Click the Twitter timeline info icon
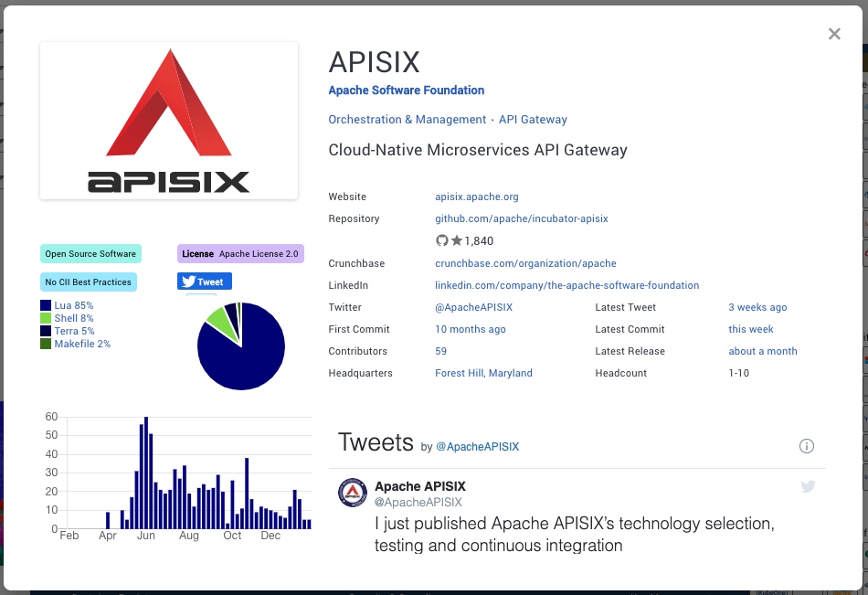The image size is (868, 595). [807, 446]
